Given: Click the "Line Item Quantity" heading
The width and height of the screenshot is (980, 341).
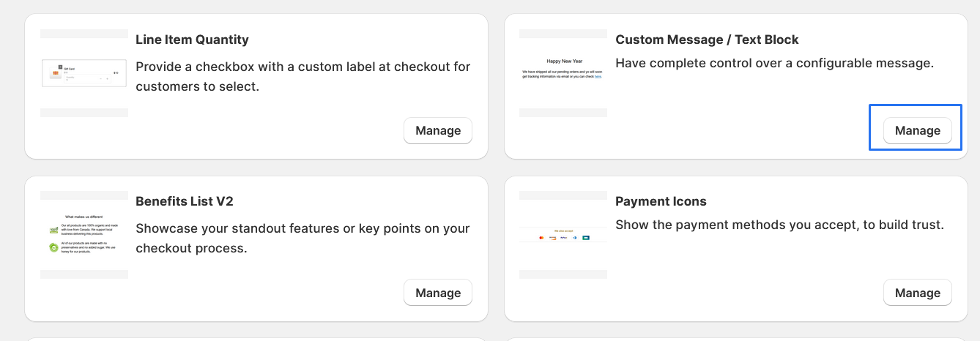Looking at the screenshot, I should [192, 40].
